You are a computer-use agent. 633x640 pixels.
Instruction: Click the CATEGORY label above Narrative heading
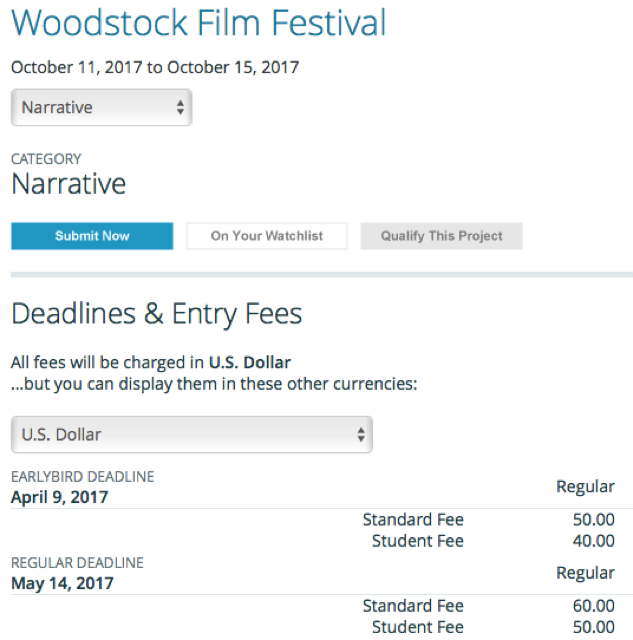click(46, 159)
